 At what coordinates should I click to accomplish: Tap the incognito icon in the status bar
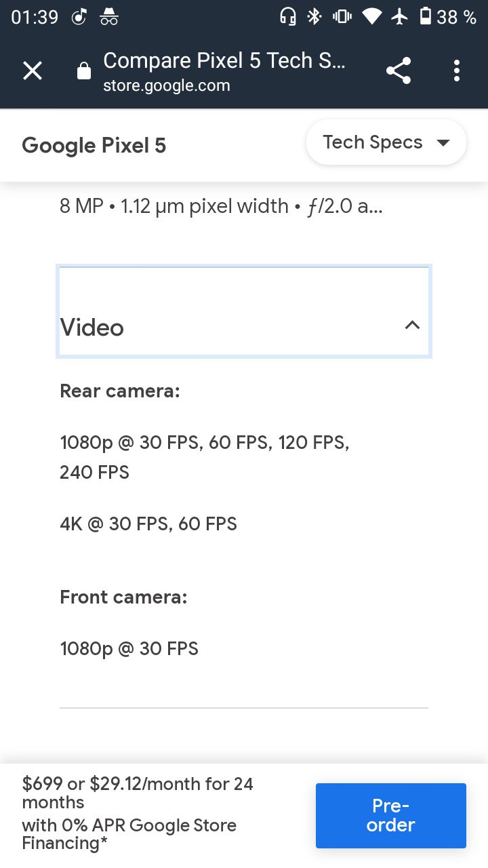109,18
